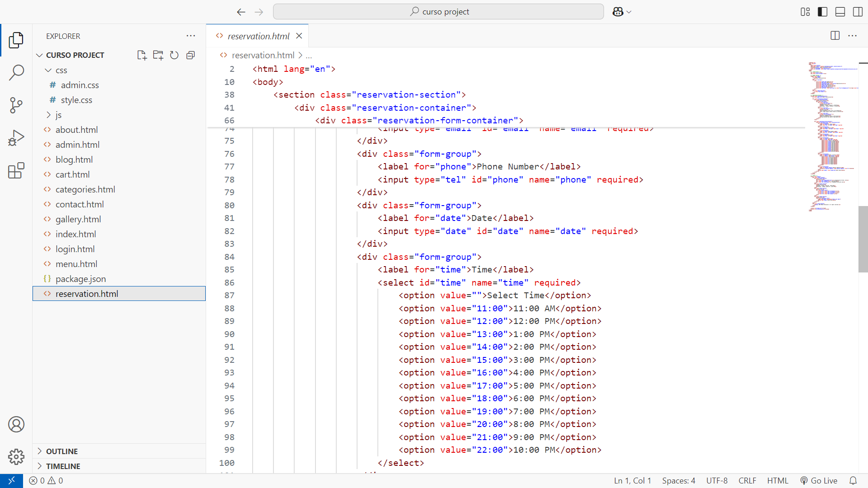Viewport: 868px width, 488px height.
Task: Open contact.html in explorer
Action: (x=80, y=204)
